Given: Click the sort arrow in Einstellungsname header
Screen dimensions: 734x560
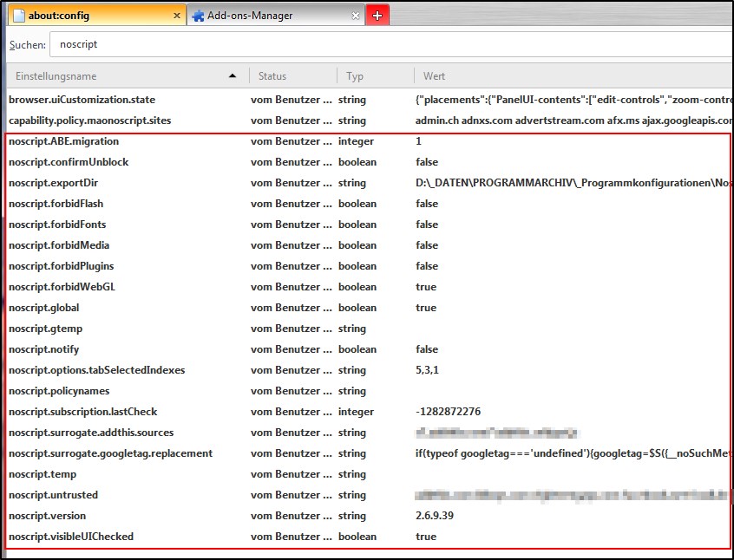Looking at the screenshot, I should click(233, 75).
